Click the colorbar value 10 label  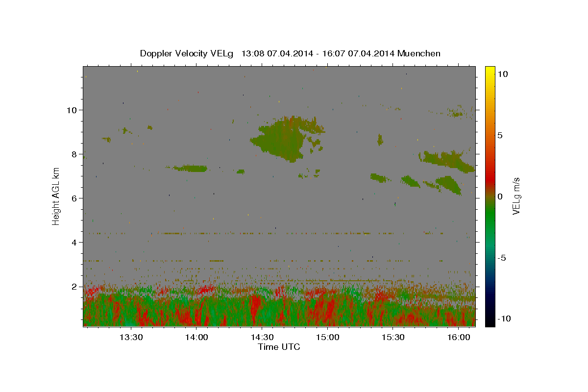[502, 74]
